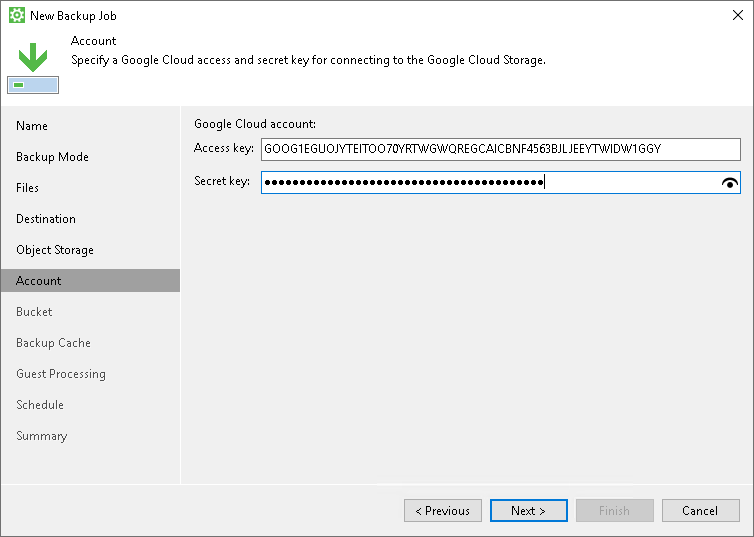The image size is (754, 537).
Task: Click the 'Specify a Google Cloud access' description
Action: (x=308, y=60)
